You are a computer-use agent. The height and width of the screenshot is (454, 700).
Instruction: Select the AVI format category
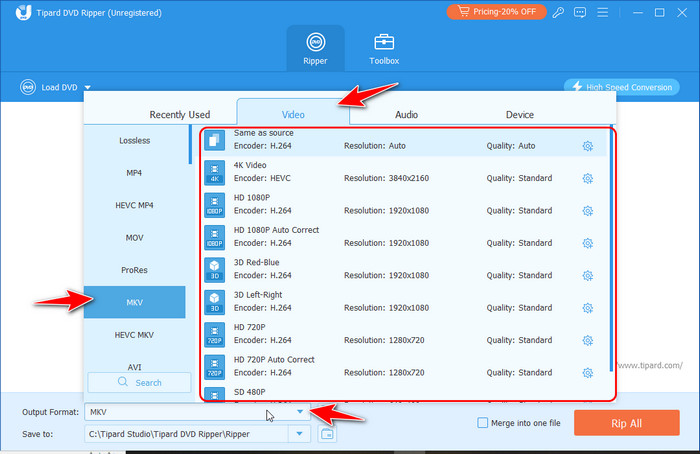134,367
